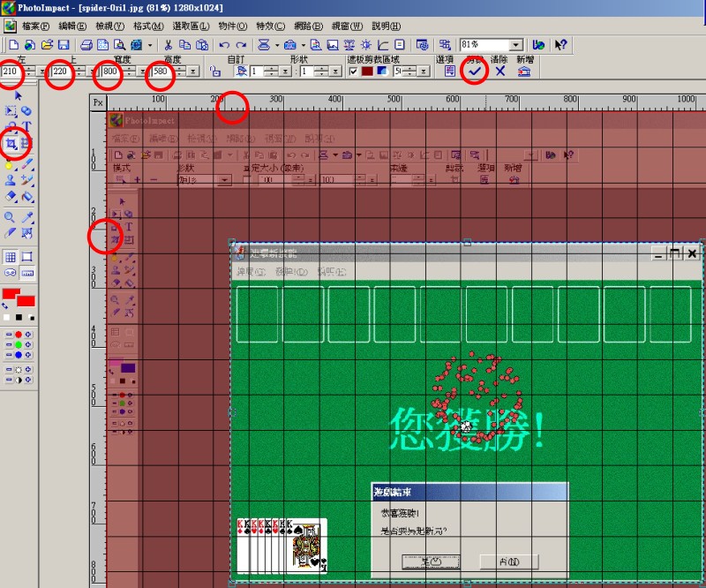Open the 物件(O) menu
The height and width of the screenshot is (588, 706).
click(x=233, y=26)
